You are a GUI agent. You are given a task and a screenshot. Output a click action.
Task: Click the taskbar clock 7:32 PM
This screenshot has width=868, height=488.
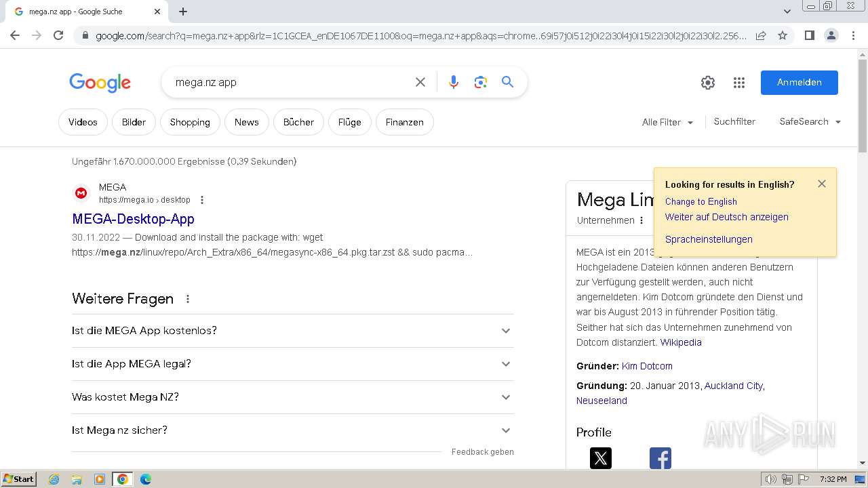(x=833, y=479)
